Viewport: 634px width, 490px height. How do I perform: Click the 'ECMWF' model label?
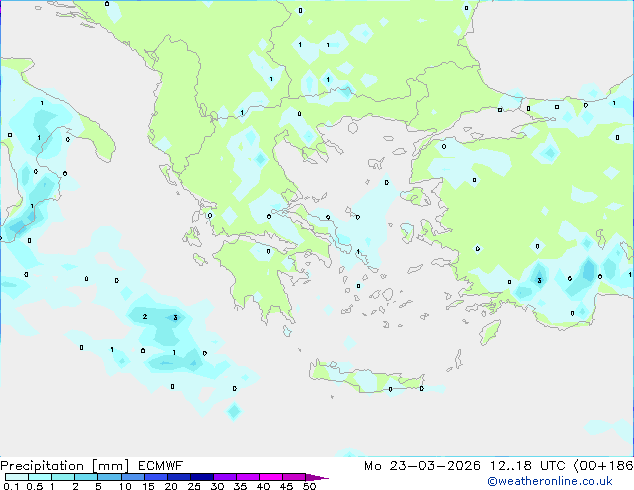(x=161, y=466)
